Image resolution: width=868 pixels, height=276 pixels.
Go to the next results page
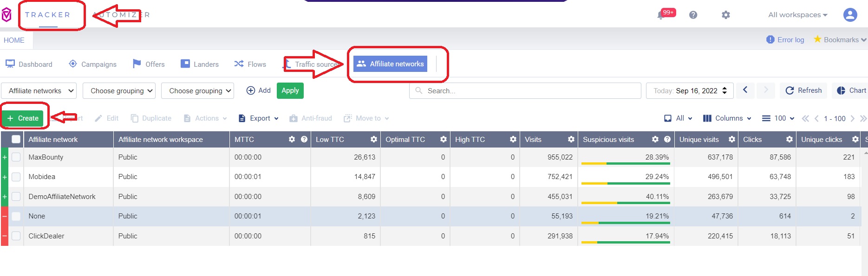[x=852, y=119]
